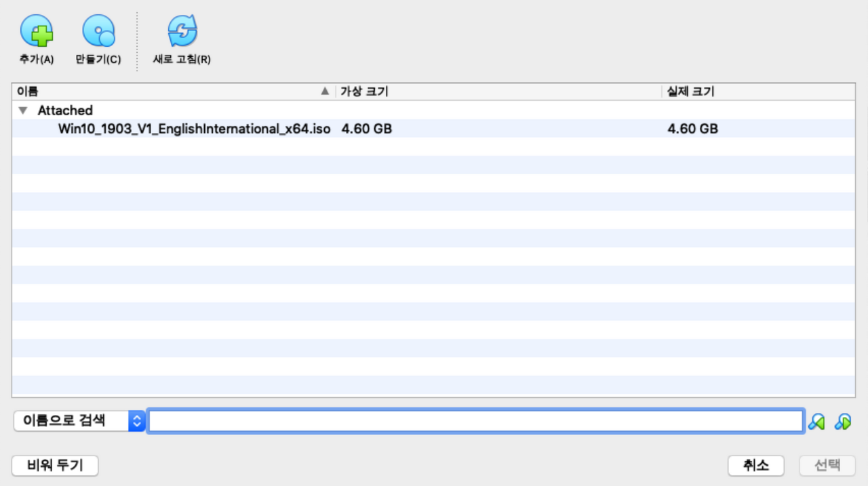The height and width of the screenshot is (486, 868).
Task: Click the Create (만들기) disk icon
Action: point(98,31)
